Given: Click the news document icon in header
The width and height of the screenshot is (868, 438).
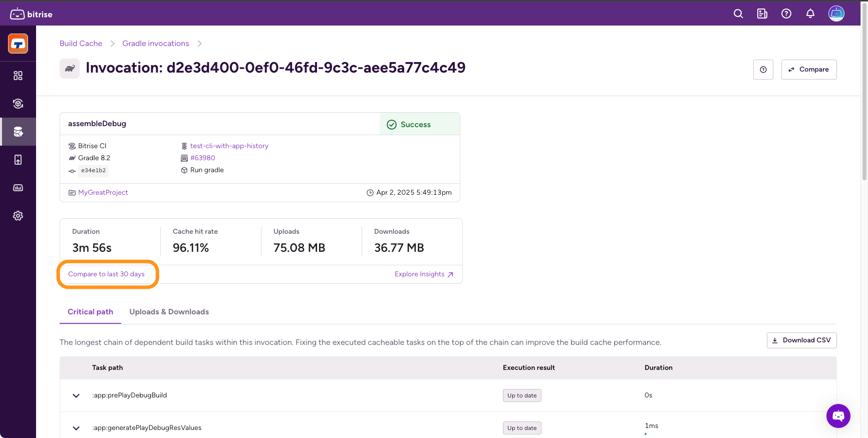Looking at the screenshot, I should 762,14.
